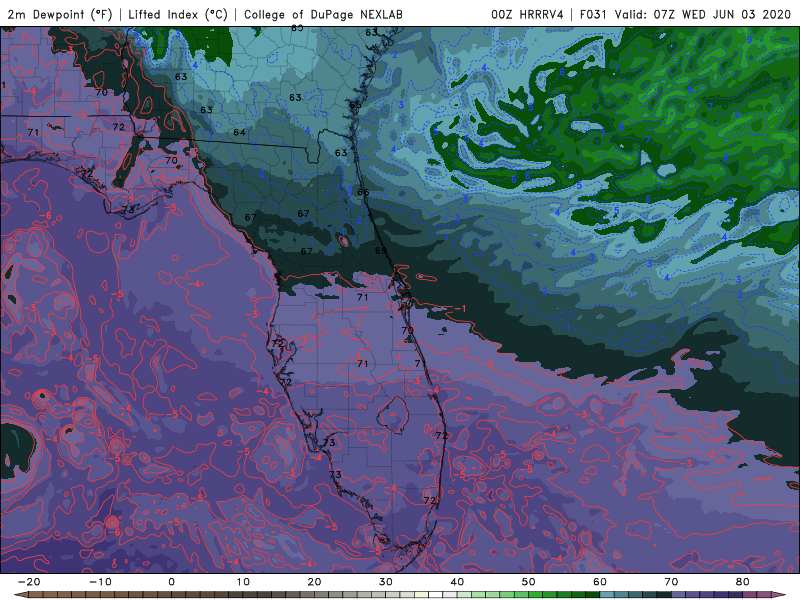Click the '-20' colorbar scale label
The height and width of the screenshot is (600, 800).
click(29, 582)
